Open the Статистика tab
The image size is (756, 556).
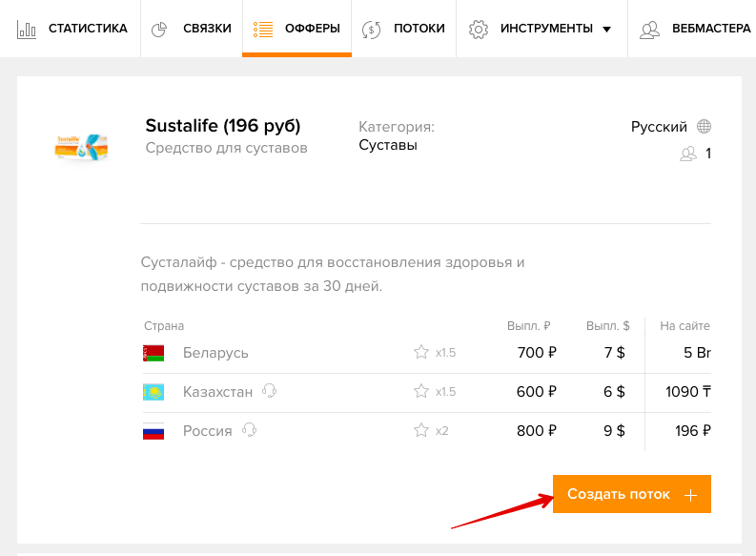click(71, 29)
